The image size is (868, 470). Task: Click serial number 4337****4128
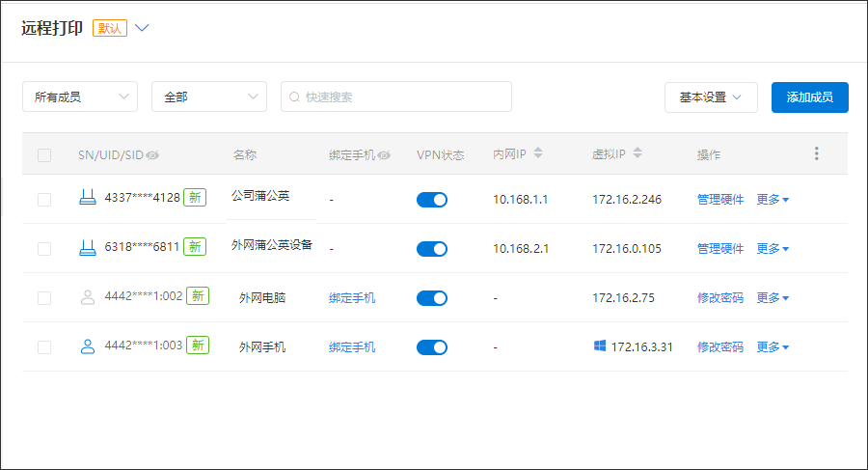(143, 197)
